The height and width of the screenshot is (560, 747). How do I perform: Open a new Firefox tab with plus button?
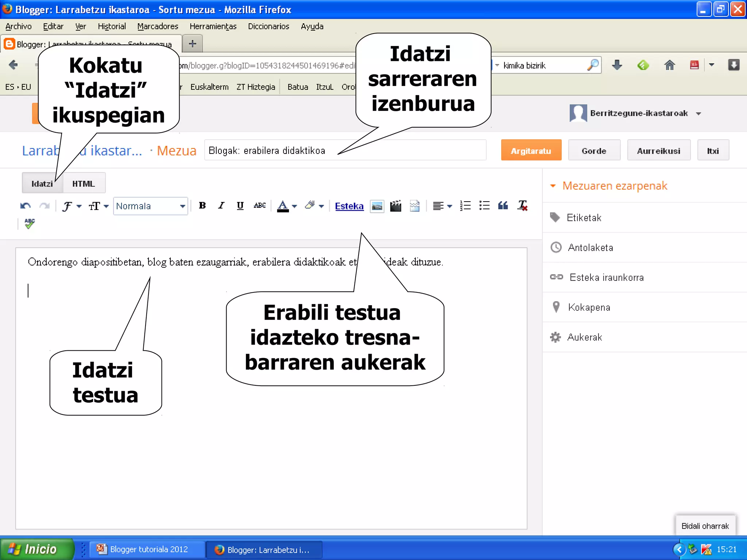(192, 44)
